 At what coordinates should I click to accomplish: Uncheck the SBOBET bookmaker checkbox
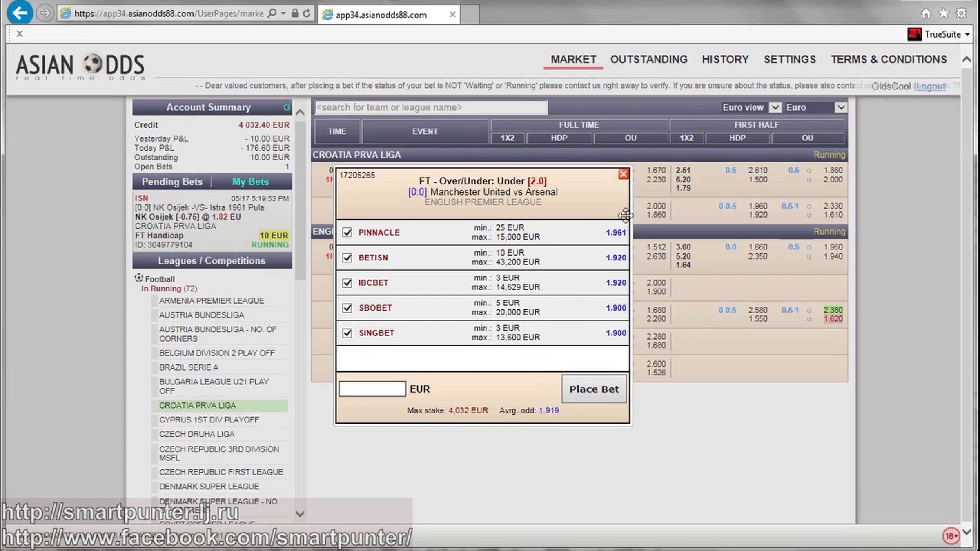click(347, 308)
